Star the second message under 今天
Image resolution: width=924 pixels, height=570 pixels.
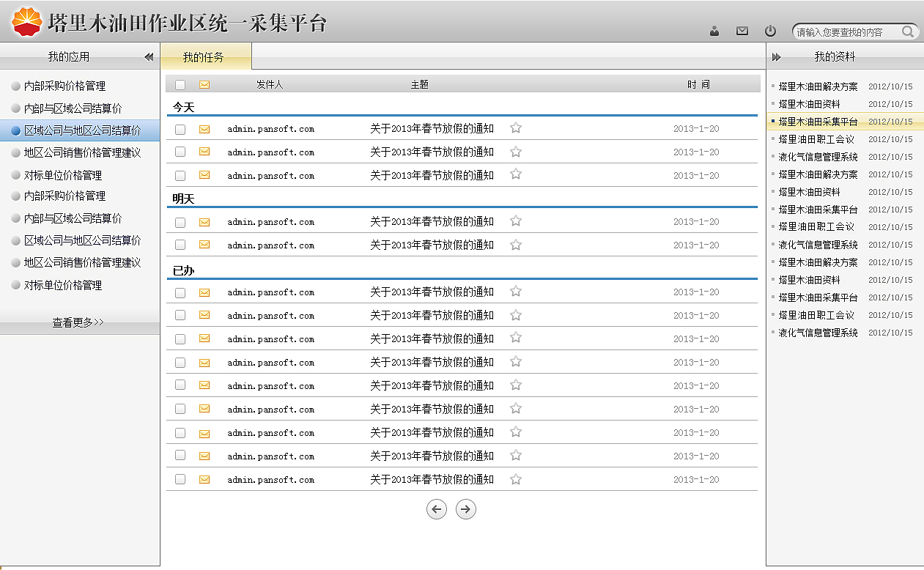tap(516, 151)
